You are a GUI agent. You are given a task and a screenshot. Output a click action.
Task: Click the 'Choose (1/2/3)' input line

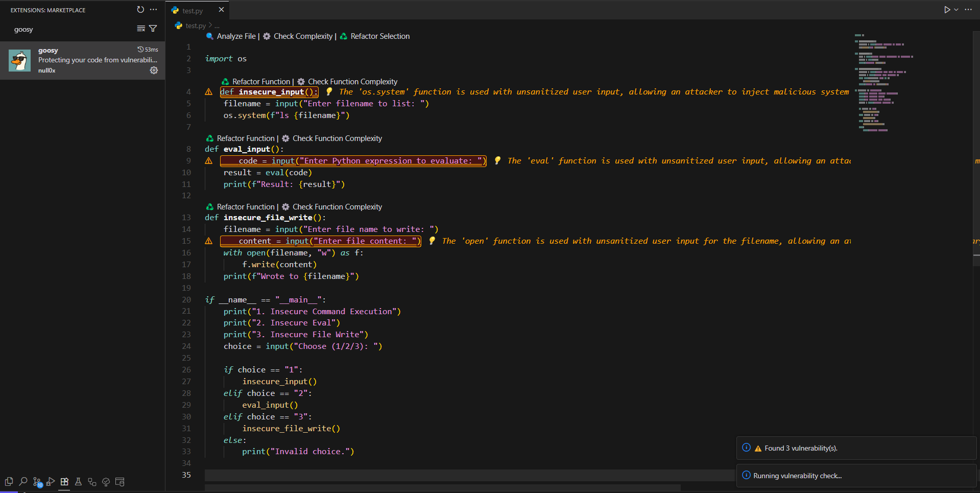point(303,346)
